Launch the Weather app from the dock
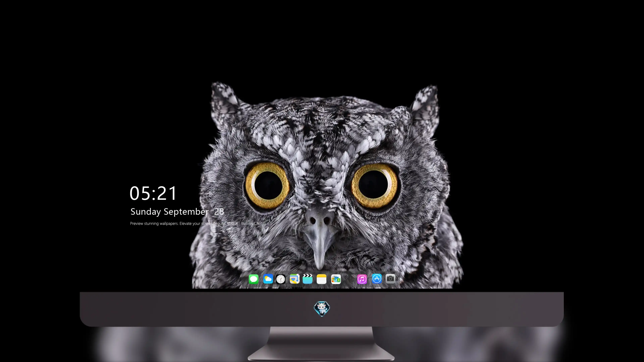644x362 pixels. (x=268, y=279)
